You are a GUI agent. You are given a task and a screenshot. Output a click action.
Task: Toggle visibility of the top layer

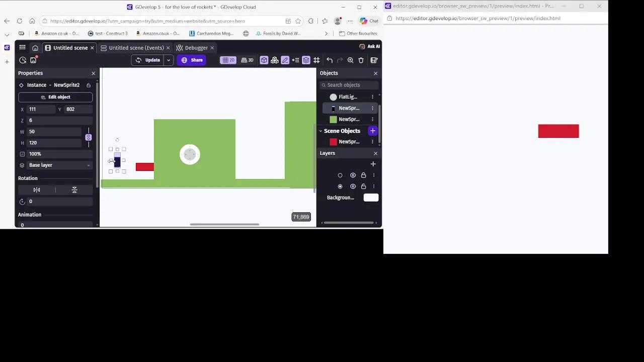(353, 175)
